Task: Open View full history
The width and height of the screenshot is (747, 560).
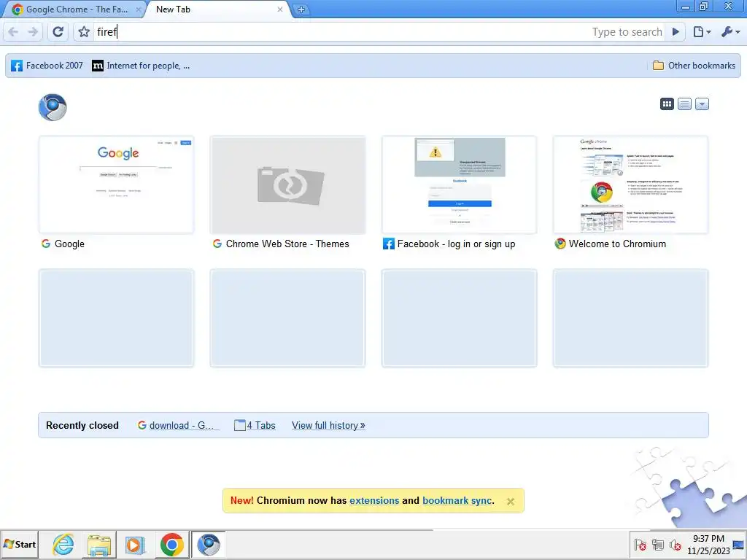Action: (328, 425)
